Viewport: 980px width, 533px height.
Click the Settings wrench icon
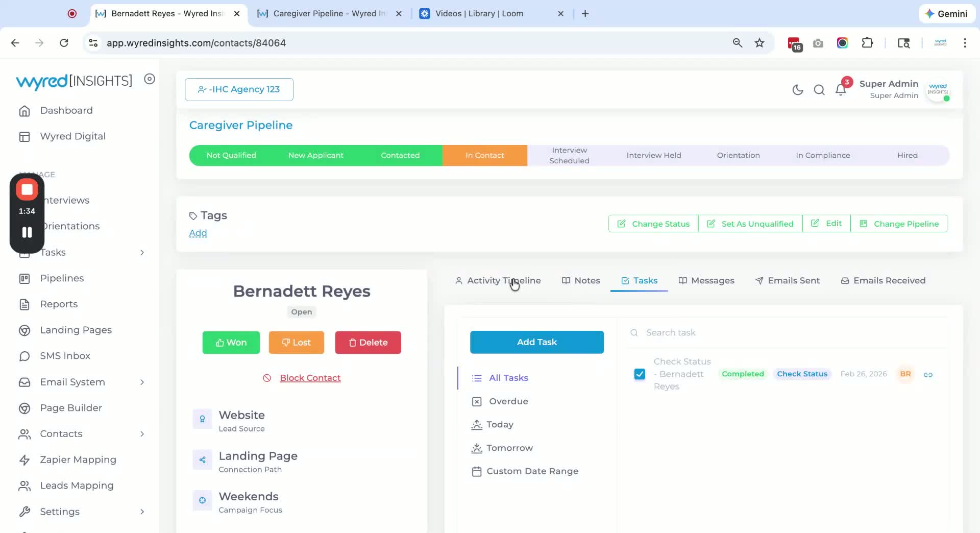click(x=24, y=512)
